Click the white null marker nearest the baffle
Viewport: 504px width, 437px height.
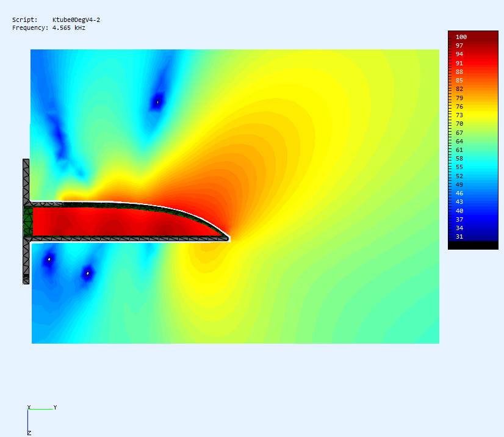(49, 259)
